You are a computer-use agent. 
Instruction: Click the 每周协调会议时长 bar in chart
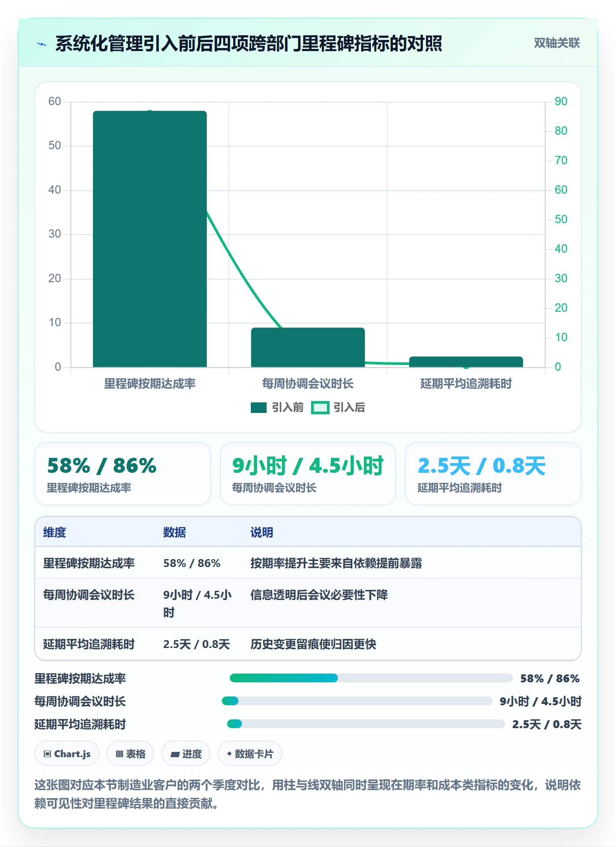[x=308, y=347]
